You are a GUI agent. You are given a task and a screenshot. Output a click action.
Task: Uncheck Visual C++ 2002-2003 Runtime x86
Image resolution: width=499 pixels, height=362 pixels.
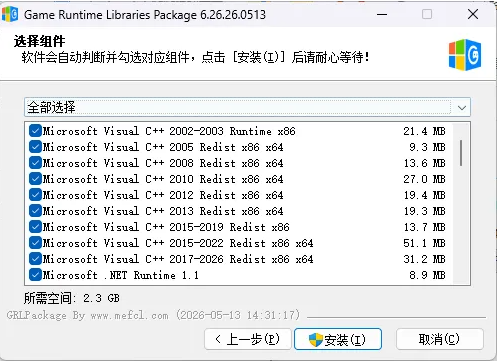35,131
